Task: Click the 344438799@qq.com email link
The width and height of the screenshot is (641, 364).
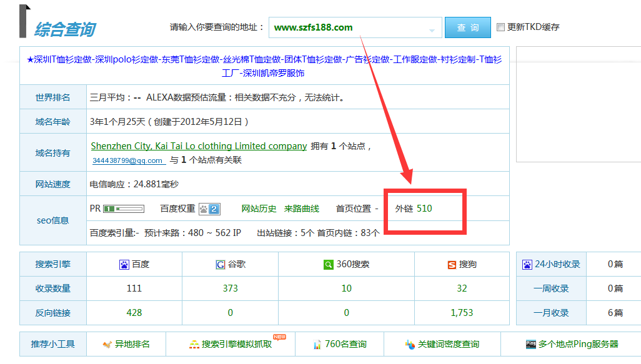Action: tap(128, 160)
